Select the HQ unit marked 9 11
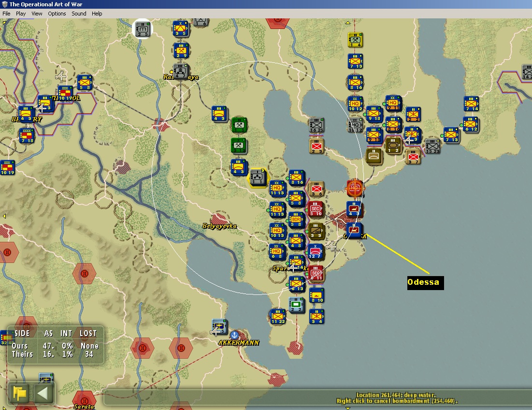 [x=393, y=103]
